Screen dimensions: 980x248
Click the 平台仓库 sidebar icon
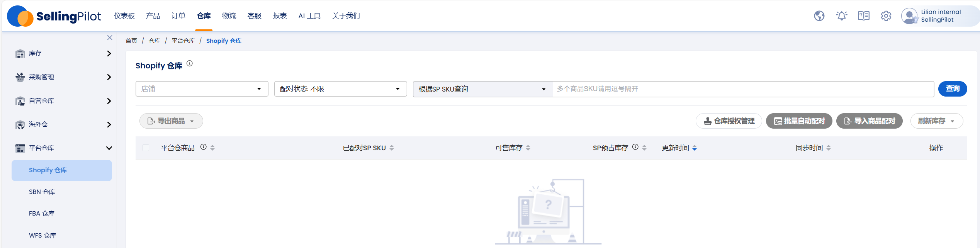pos(20,148)
